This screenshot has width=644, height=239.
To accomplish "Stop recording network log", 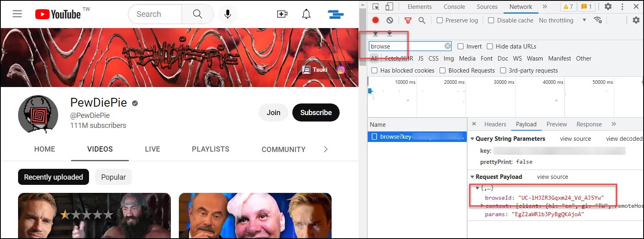I will tap(375, 20).
